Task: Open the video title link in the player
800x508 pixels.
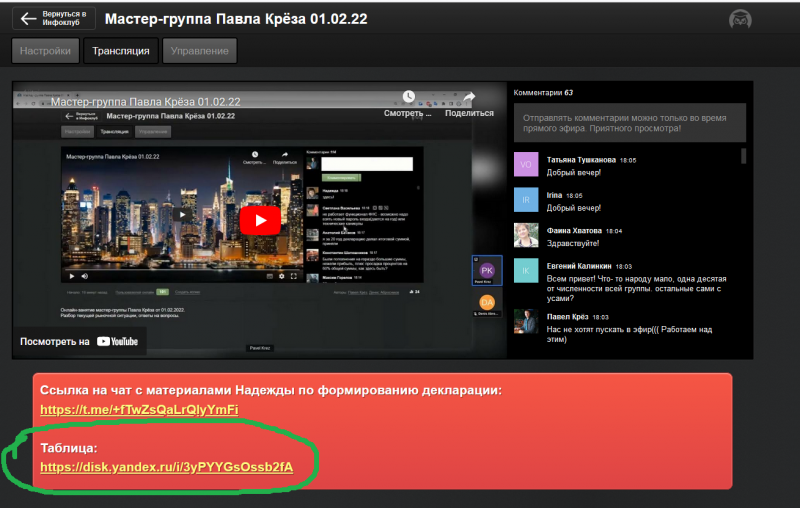Action: (145, 101)
